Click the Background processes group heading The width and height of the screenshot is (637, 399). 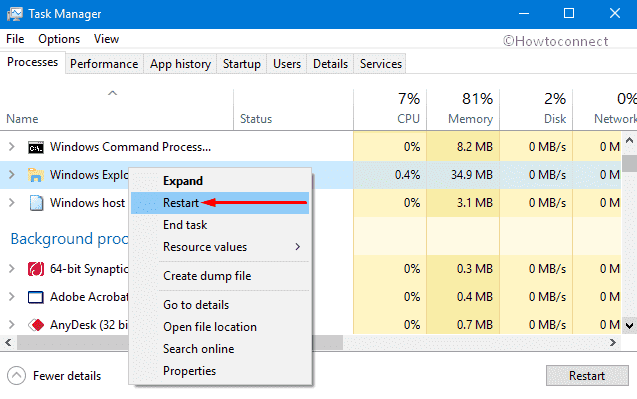click(x=69, y=239)
